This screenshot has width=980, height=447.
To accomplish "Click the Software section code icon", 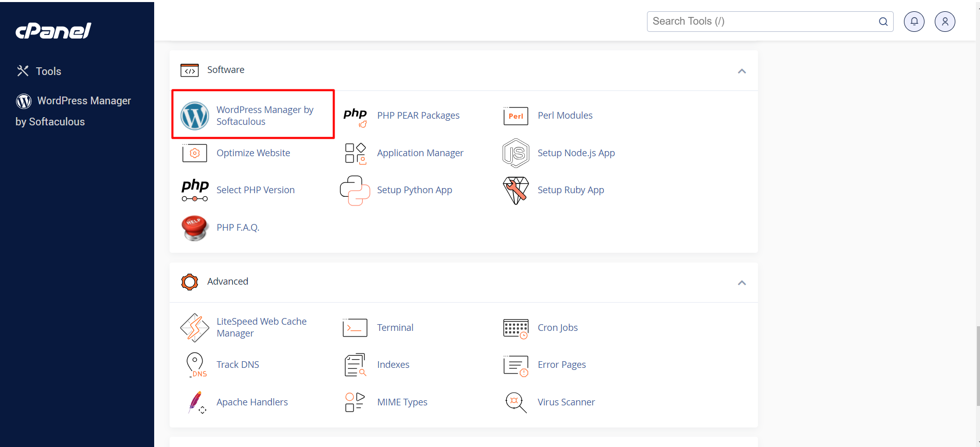I will [x=190, y=70].
